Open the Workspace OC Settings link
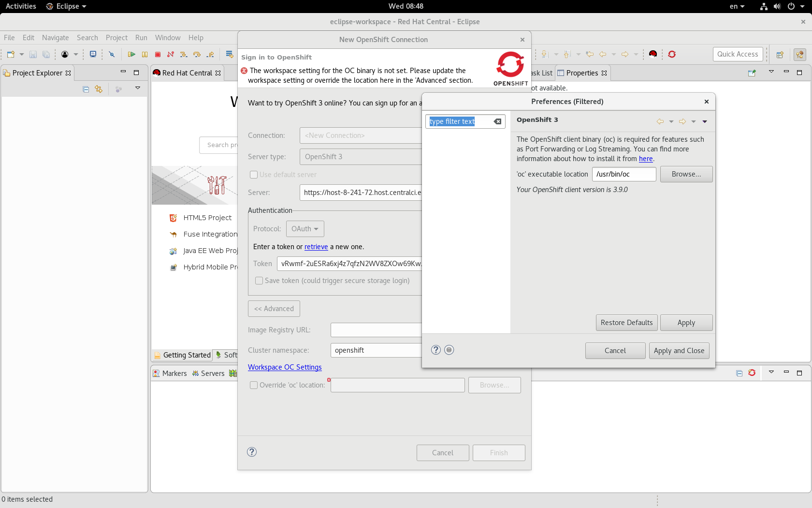This screenshot has height=508, width=812. click(x=285, y=367)
